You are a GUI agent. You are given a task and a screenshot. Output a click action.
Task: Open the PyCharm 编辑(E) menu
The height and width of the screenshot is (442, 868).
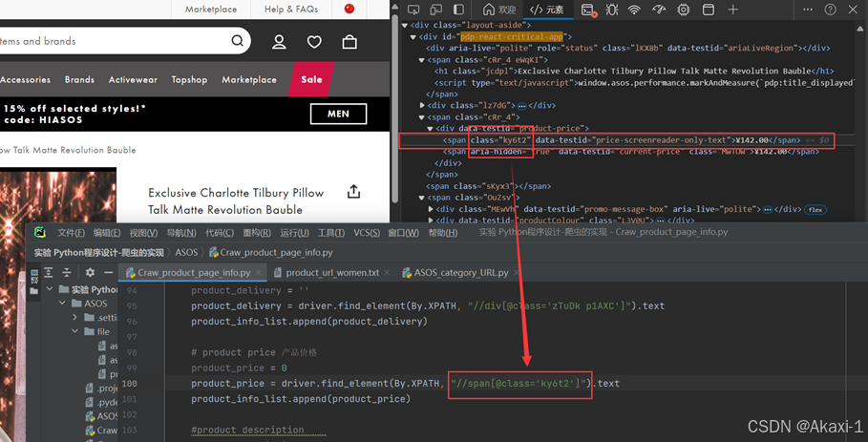pyautogui.click(x=107, y=232)
